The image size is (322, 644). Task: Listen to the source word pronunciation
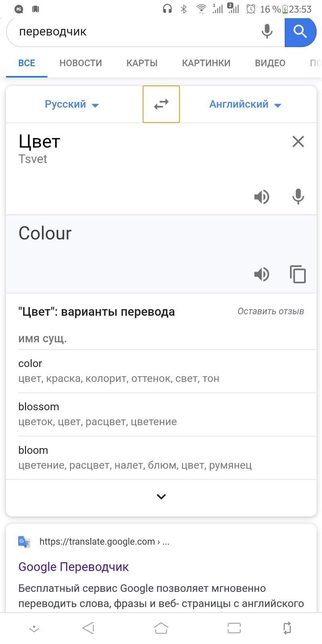pos(262,197)
